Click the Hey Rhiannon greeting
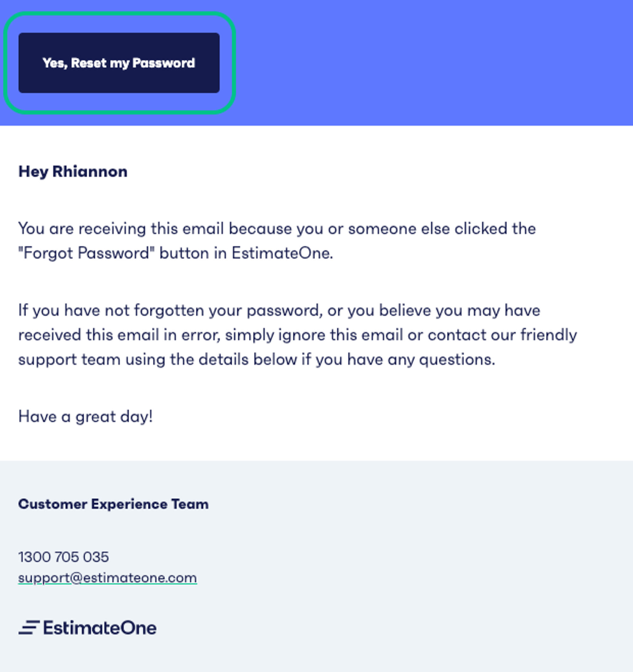 pyautogui.click(x=73, y=172)
